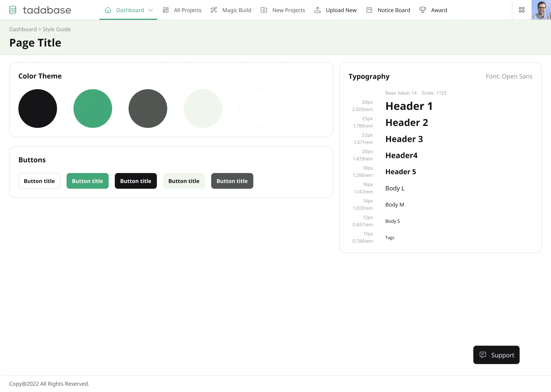The width and height of the screenshot is (551, 392).
Task: Click the Magic Build wand icon
Action: click(x=214, y=10)
